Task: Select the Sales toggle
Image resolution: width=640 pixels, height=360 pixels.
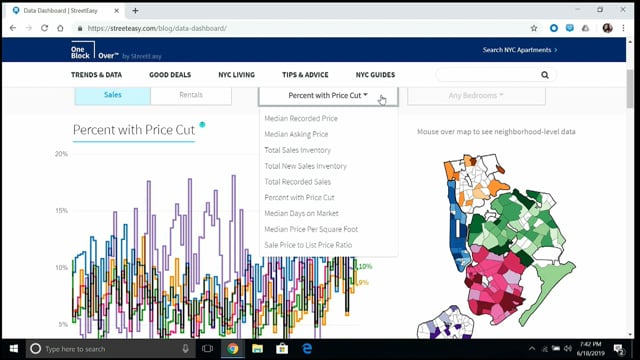Action: pyautogui.click(x=113, y=95)
